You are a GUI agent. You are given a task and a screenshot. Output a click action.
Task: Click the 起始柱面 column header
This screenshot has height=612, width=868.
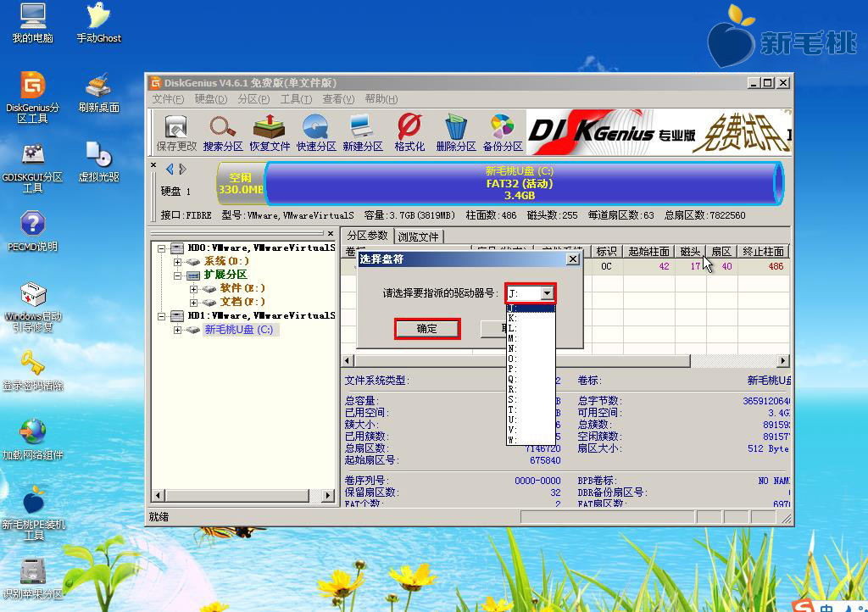[x=648, y=251]
